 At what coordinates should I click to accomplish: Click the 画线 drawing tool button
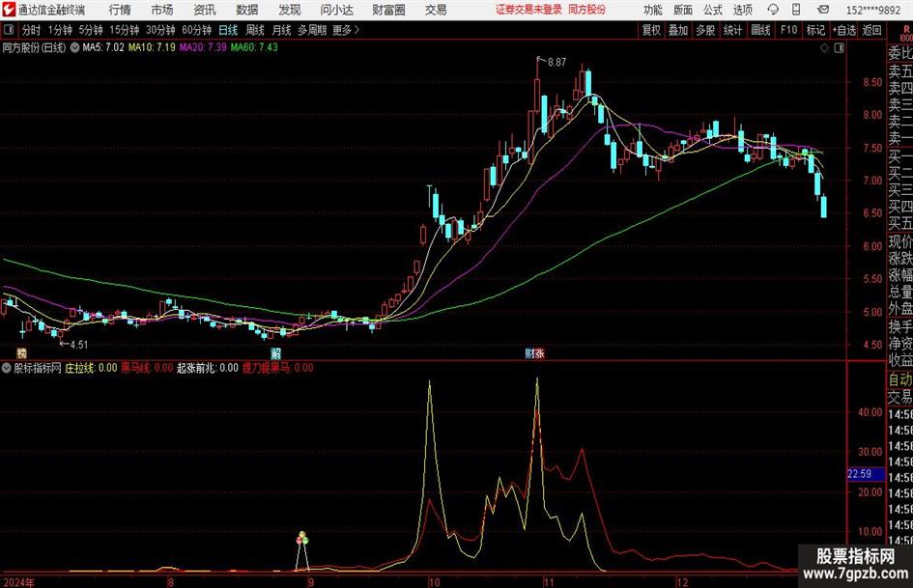tap(760, 30)
